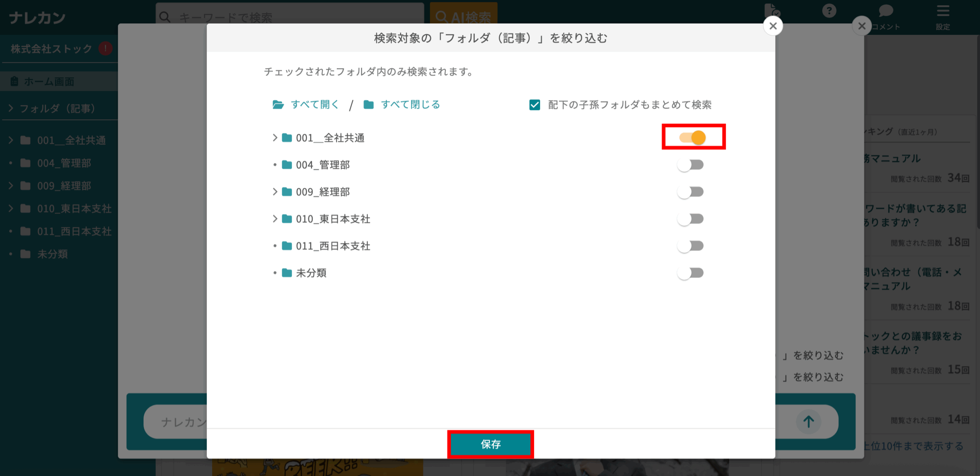The image size is (980, 476).
Task: Click the 未分類 folder icon in dialog
Action: (x=287, y=273)
